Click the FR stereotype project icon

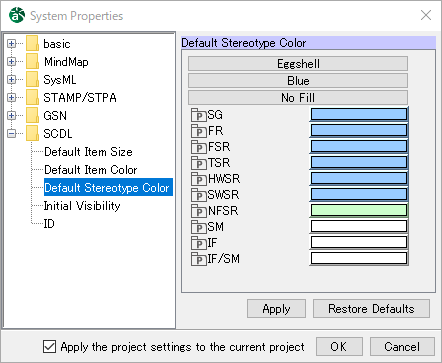(x=199, y=131)
